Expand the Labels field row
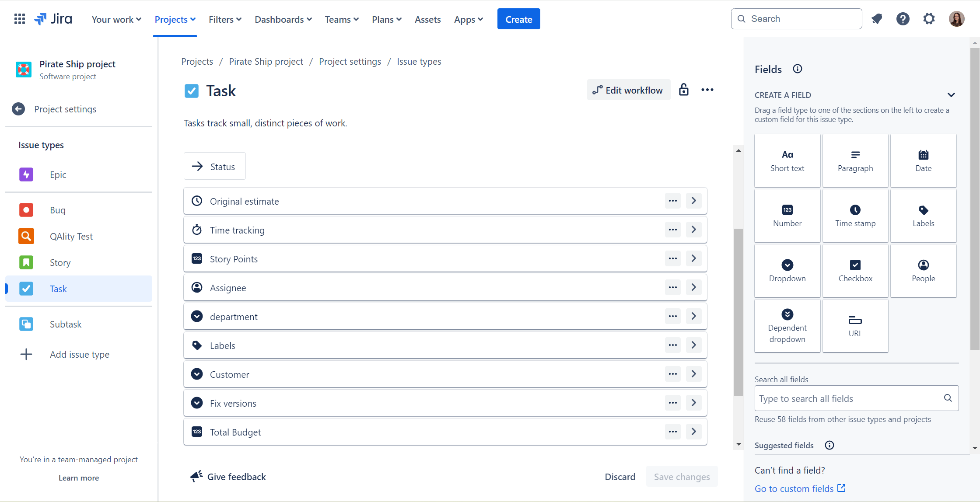 tap(694, 345)
